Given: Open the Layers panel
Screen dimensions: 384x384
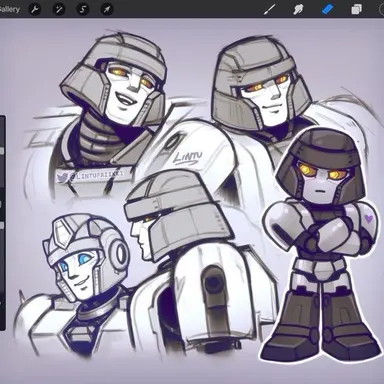Looking at the screenshot, I should (356, 9).
